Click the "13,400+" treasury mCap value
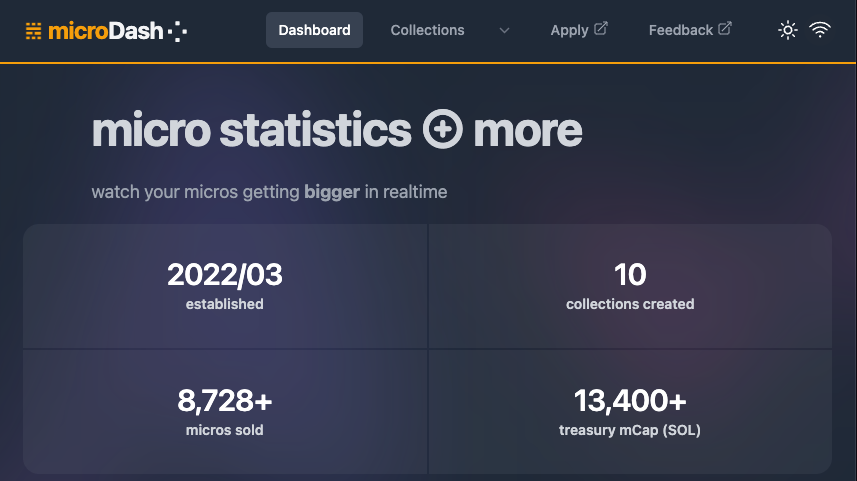 tap(630, 401)
